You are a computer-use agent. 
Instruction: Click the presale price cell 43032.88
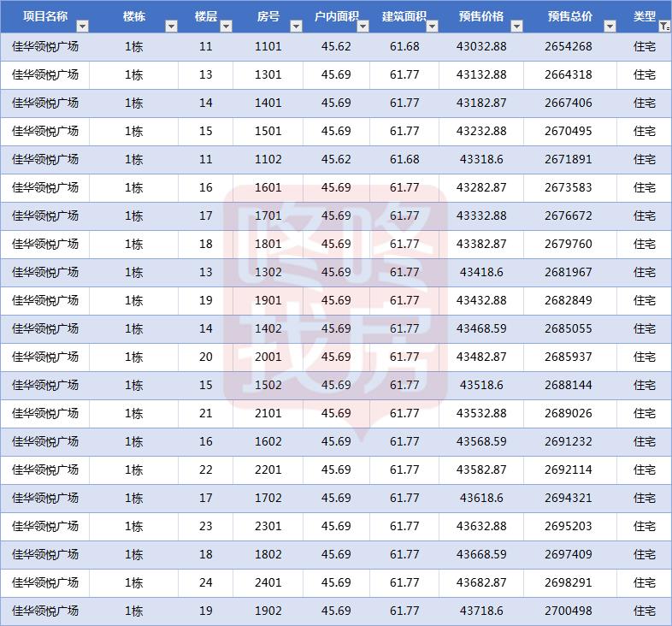click(x=480, y=47)
